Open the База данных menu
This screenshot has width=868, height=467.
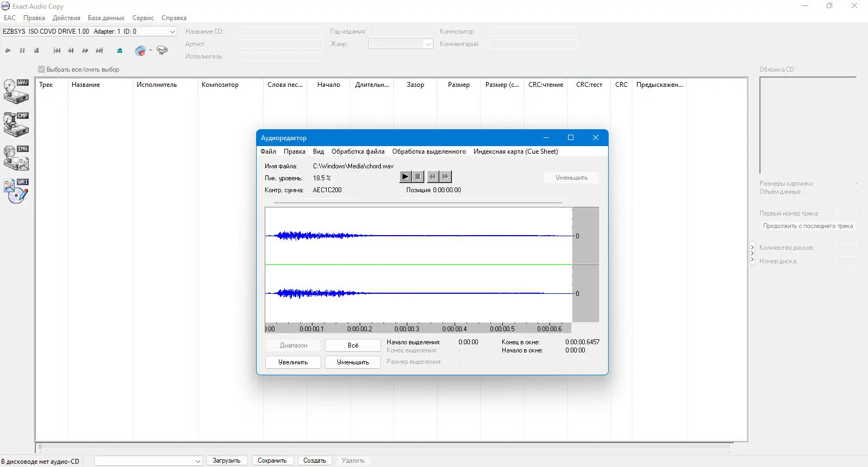point(106,18)
